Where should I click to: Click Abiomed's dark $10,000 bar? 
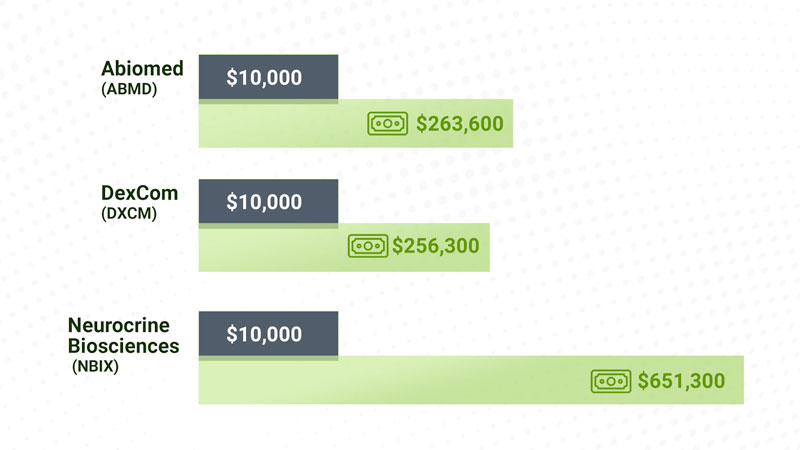[268, 77]
